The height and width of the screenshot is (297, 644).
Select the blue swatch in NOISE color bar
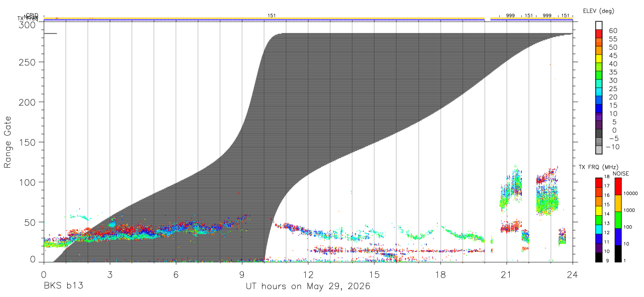click(x=618, y=237)
